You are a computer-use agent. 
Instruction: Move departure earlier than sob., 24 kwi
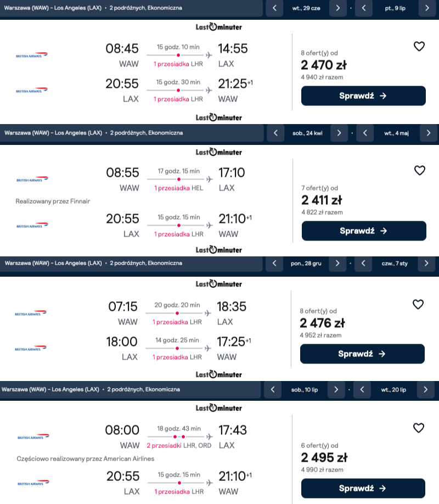point(275,133)
